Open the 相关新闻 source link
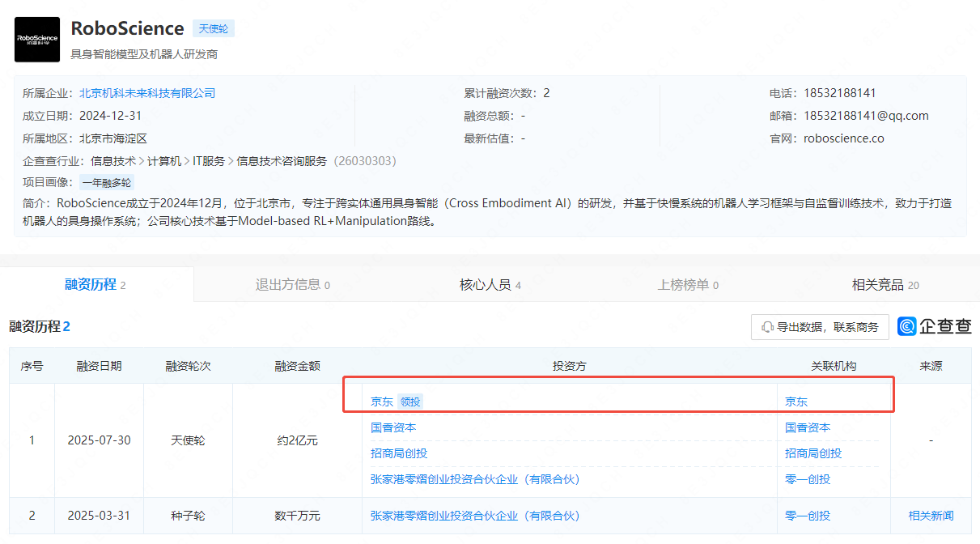Image resolution: width=980 pixels, height=544 pixels. point(931,516)
